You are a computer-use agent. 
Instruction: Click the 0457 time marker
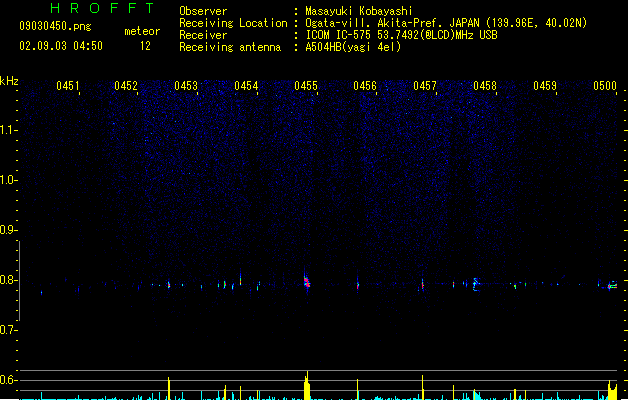425,86
